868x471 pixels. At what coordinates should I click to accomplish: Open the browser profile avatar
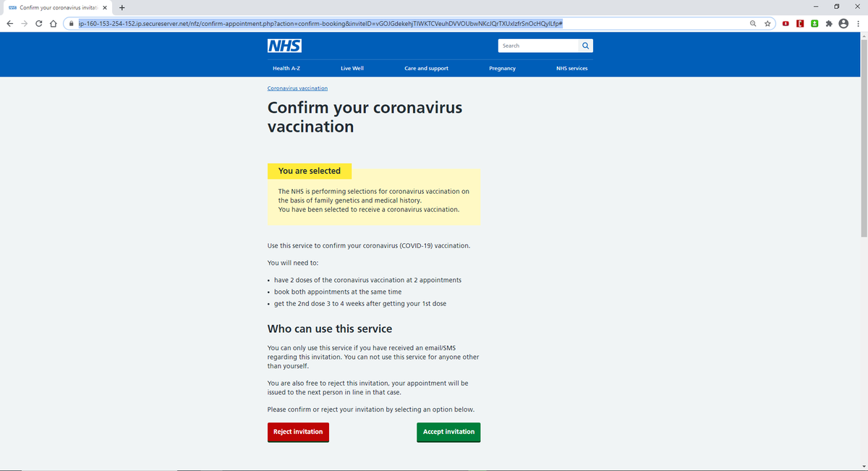[x=843, y=23]
